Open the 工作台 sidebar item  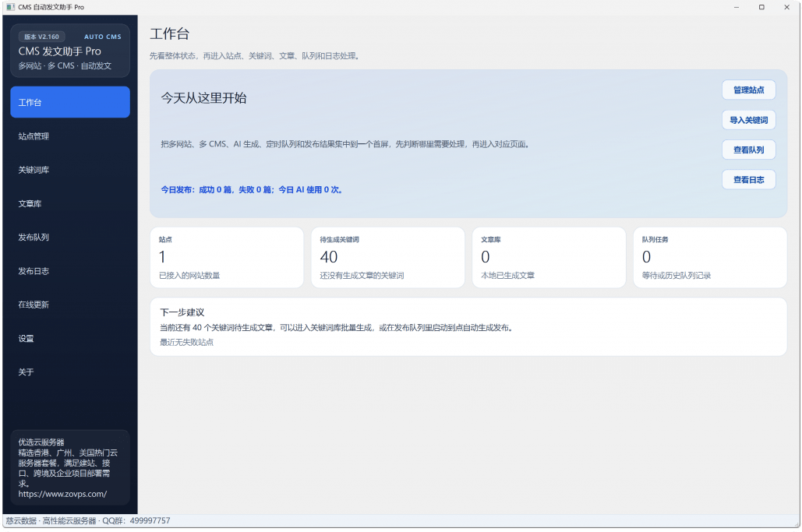tap(70, 102)
